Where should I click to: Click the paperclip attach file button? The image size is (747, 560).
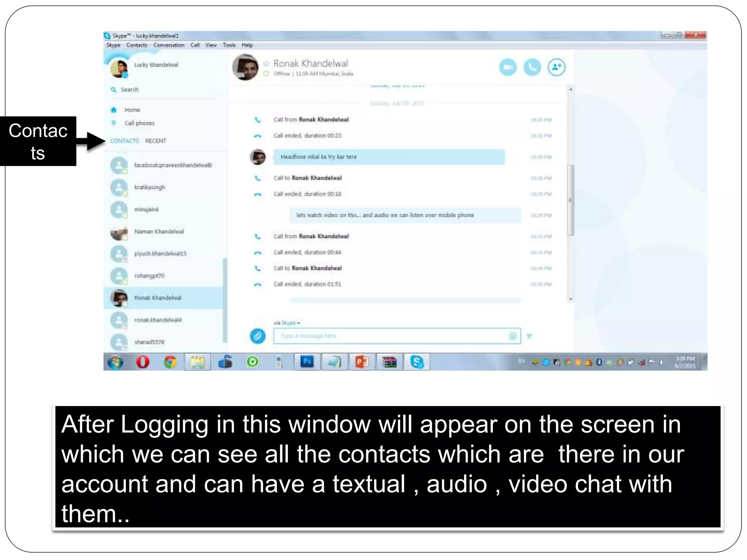pos(258,336)
